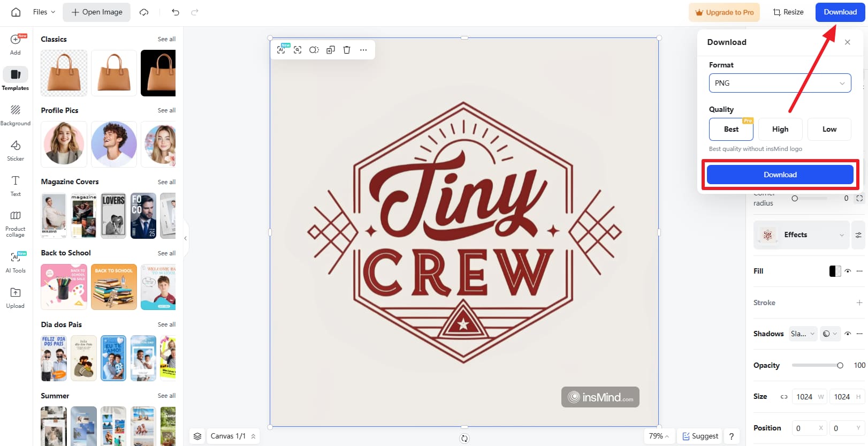Select the Text tool
868x446 pixels.
coord(16,186)
